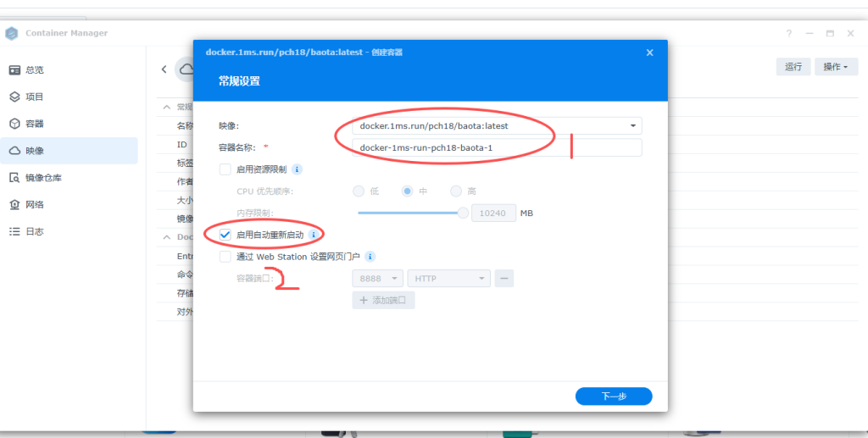The width and height of the screenshot is (868, 438).
Task: Click the 日志 list icon
Action: click(15, 231)
